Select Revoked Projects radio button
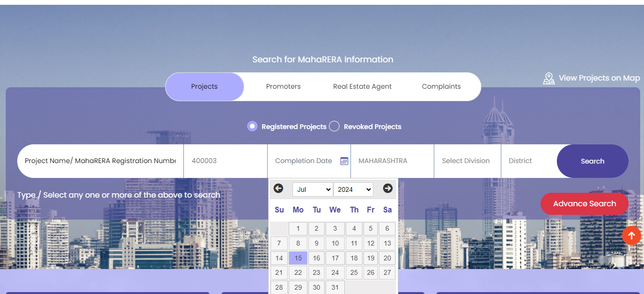644x294 pixels. (x=334, y=126)
